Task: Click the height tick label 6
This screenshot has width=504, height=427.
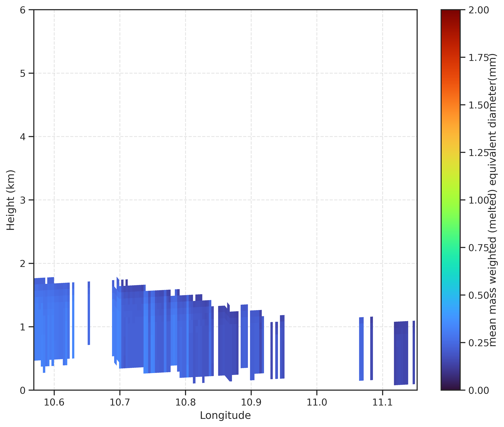Action: pos(23,10)
